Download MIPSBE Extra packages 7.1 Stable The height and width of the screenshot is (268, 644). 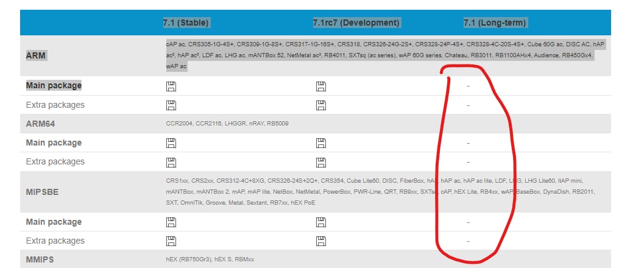[171, 241]
